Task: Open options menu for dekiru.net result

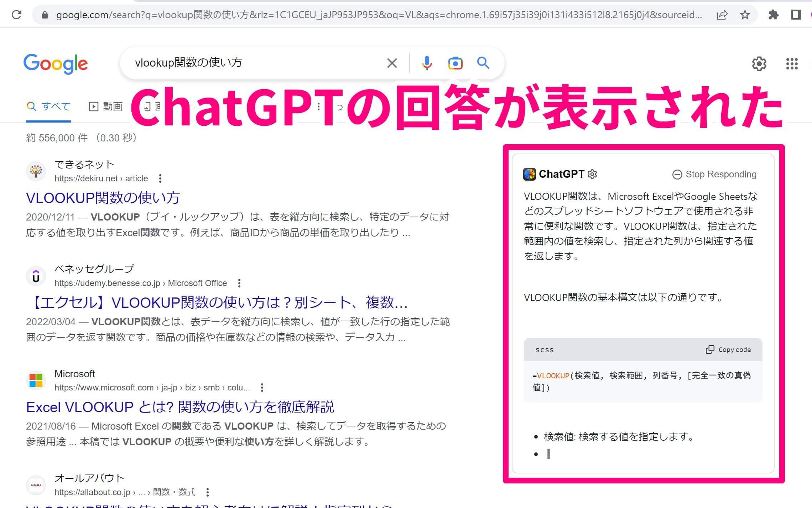Action: point(160,178)
